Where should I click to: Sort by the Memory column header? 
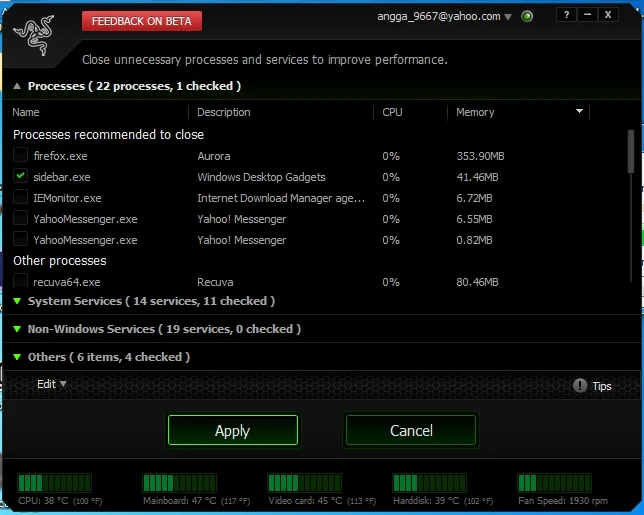[x=475, y=112]
